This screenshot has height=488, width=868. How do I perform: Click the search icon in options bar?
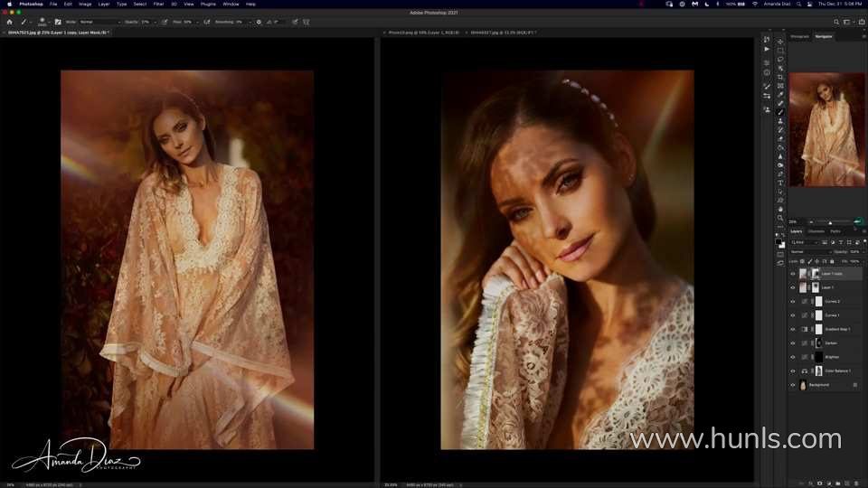tap(835, 22)
